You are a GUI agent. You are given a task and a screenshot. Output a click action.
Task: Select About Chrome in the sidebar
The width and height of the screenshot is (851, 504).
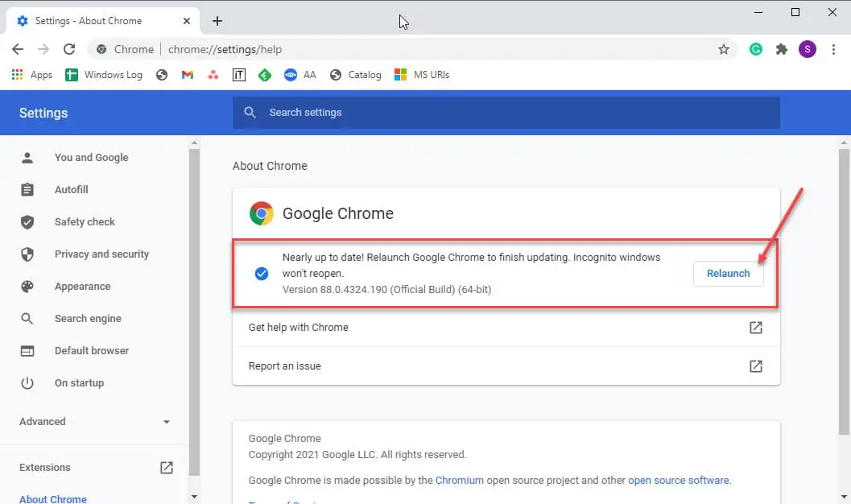(53, 499)
